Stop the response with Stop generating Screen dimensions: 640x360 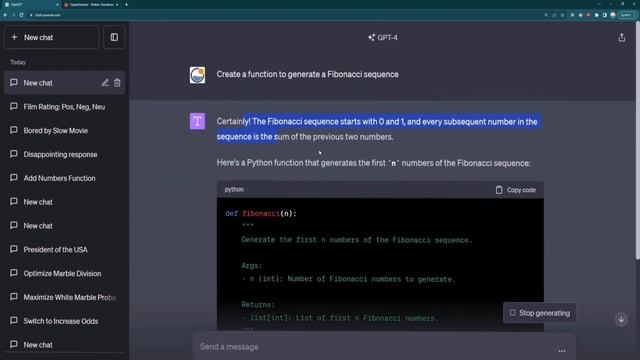540,313
